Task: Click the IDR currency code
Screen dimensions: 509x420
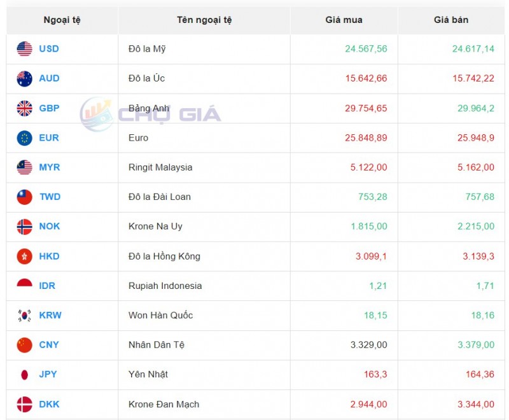Action: [x=47, y=286]
